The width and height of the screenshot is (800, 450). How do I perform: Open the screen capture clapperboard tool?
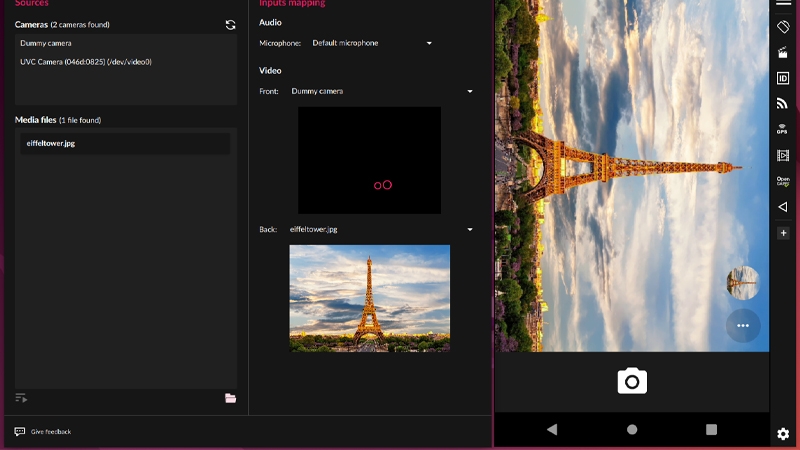pyautogui.click(x=783, y=53)
